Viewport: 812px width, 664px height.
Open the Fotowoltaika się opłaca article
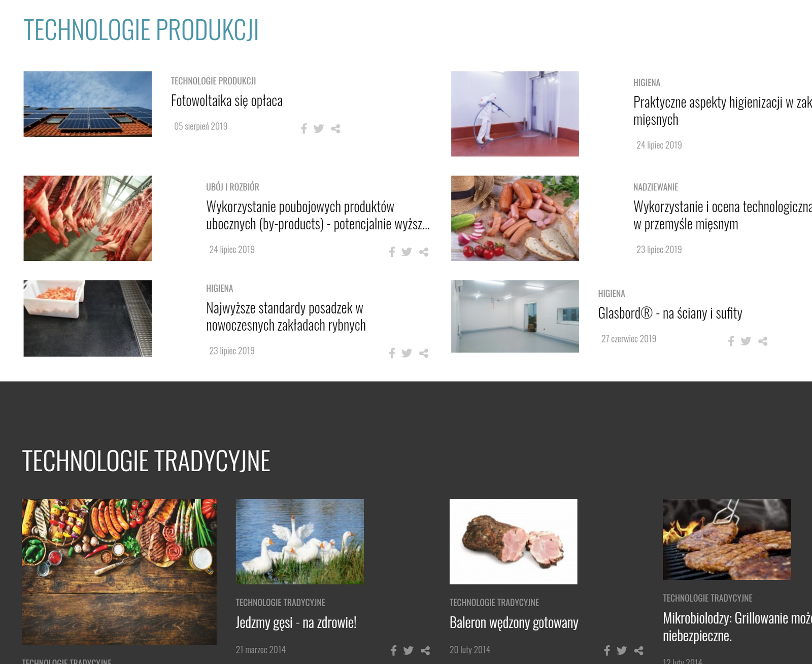(x=227, y=101)
